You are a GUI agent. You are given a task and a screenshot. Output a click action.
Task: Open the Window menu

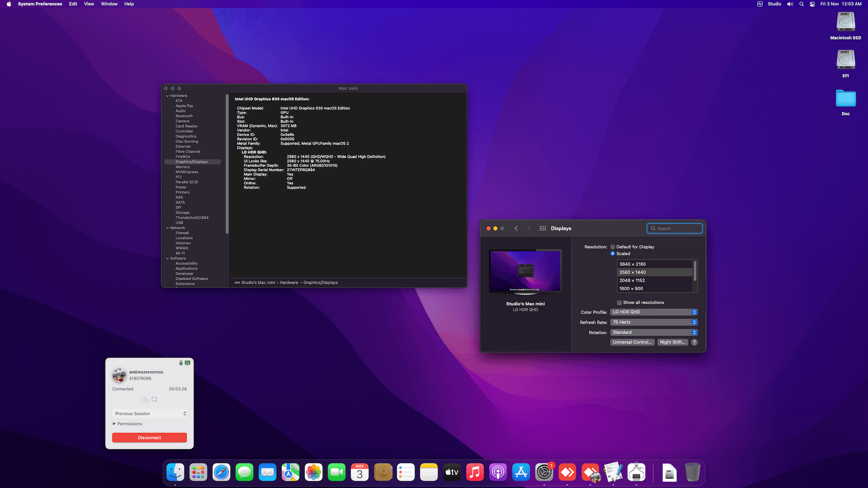click(109, 4)
